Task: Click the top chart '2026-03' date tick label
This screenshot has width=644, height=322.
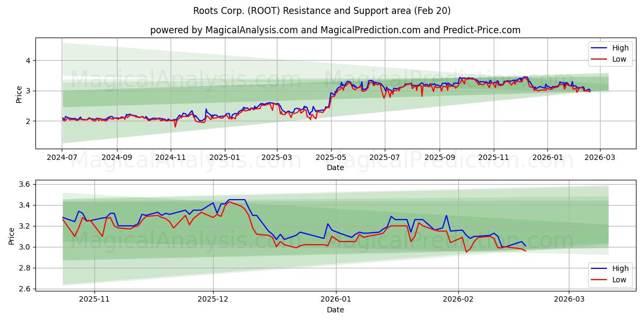Action: pos(599,158)
